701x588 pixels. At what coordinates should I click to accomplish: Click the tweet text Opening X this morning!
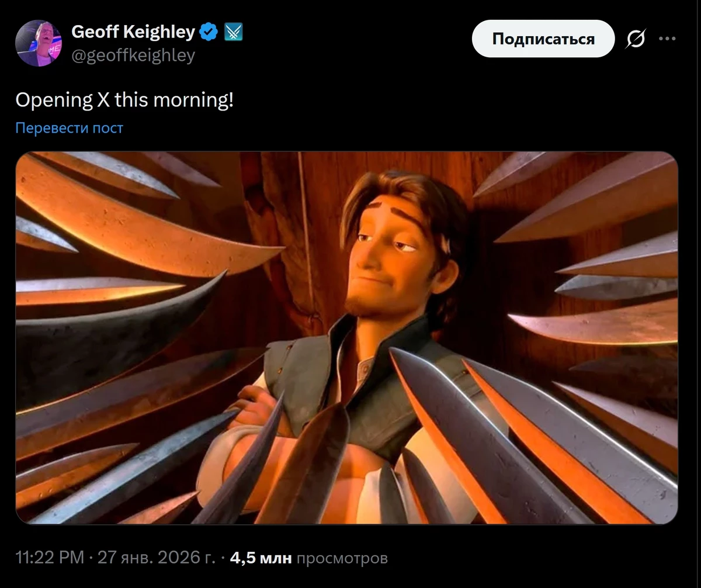124,100
